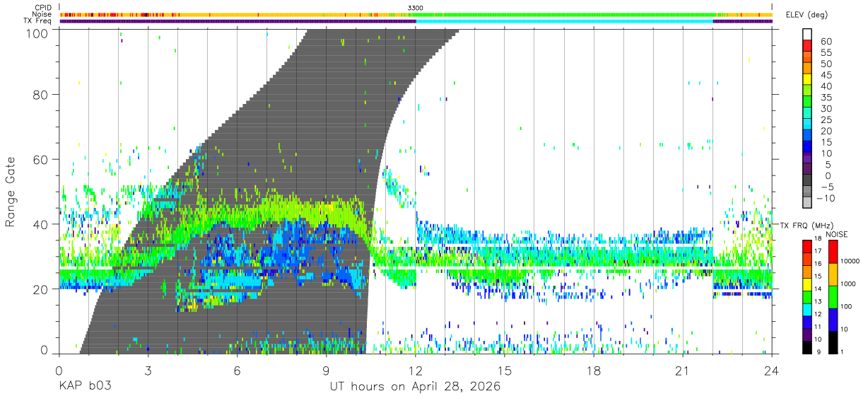
Task: Click the 1000 label on NOISE scale
Action: [848, 284]
